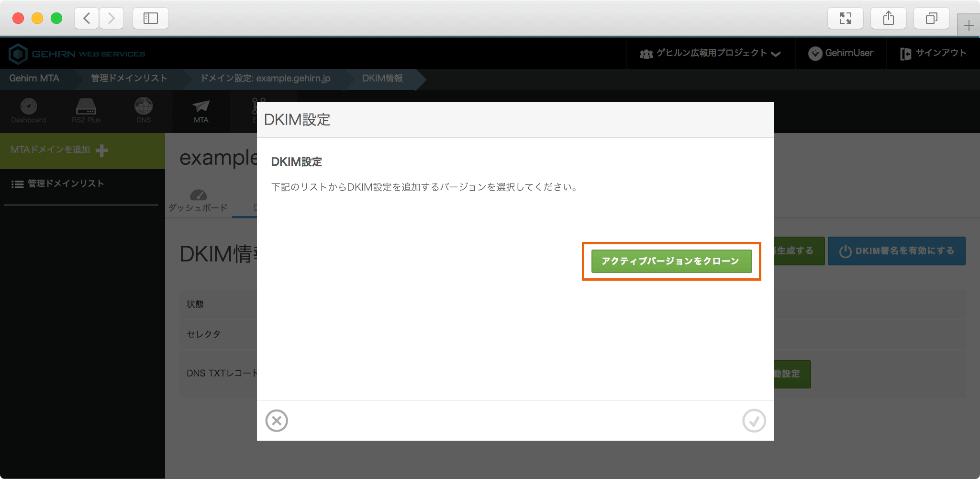Go to Gehirn MTA breadcrumb
The image size is (980, 479).
(34, 79)
